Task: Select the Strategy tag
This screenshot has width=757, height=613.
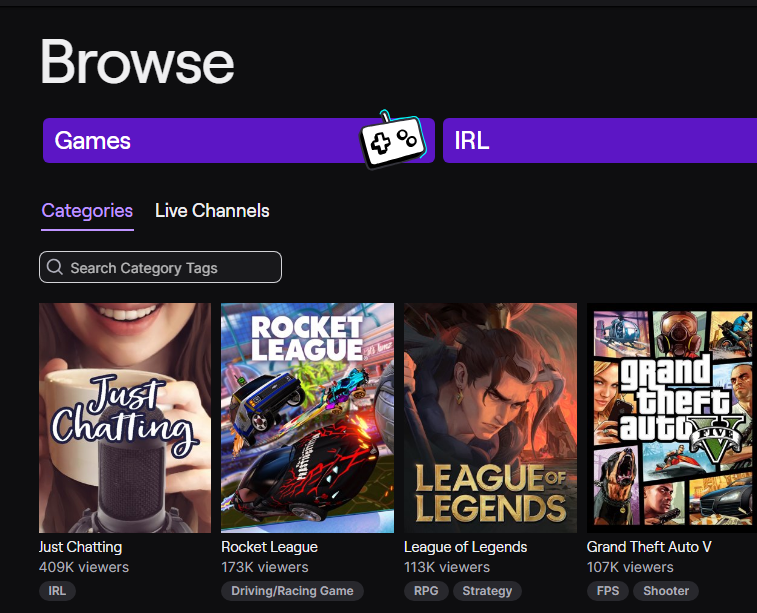Action: point(487,591)
